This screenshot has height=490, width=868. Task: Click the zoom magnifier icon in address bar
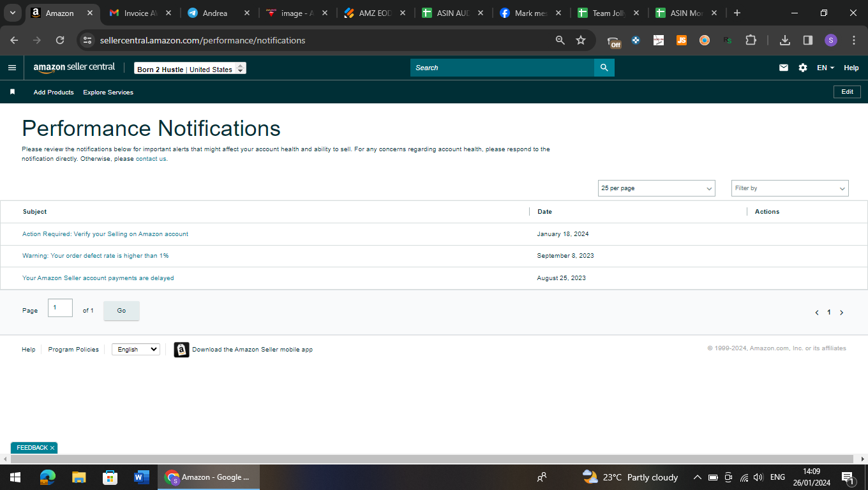[x=560, y=40]
